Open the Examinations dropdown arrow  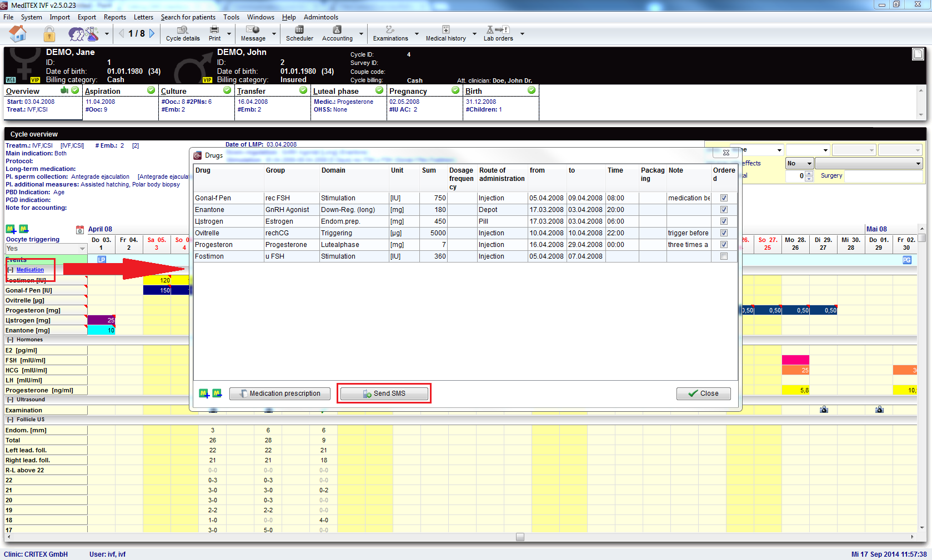click(417, 34)
